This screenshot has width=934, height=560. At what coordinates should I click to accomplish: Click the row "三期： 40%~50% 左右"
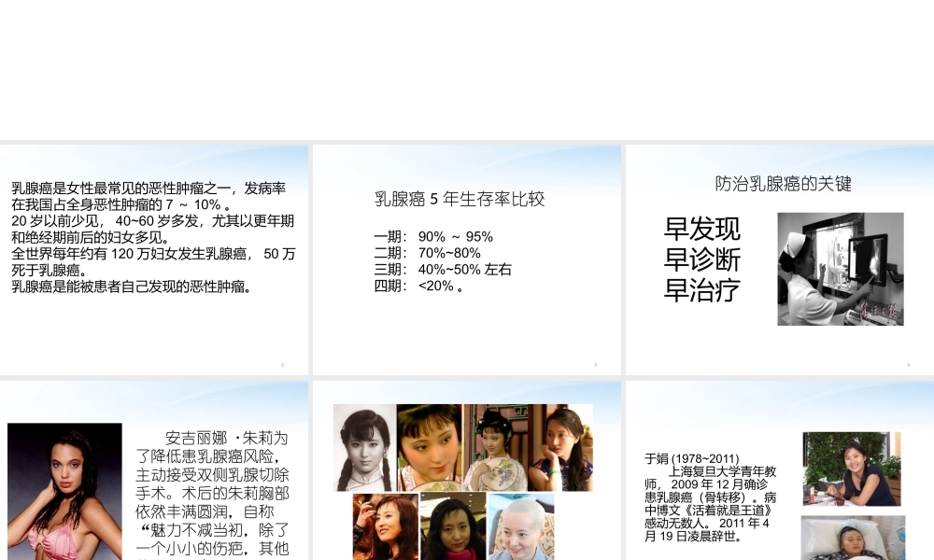pos(443,270)
